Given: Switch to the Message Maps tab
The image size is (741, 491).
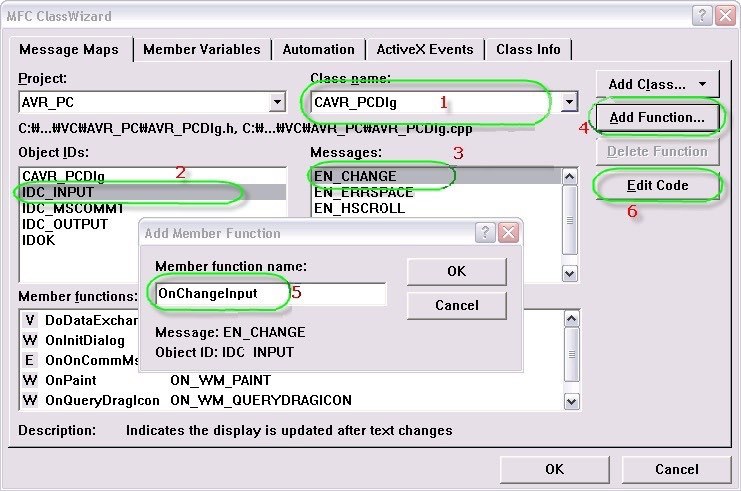Looking at the screenshot, I should [69, 50].
